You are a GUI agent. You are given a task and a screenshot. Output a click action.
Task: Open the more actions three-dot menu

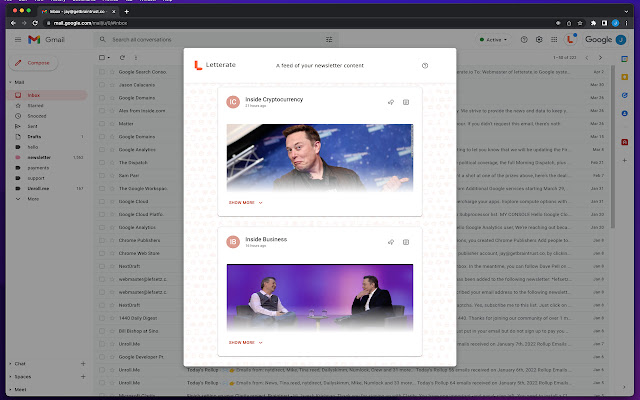[x=136, y=58]
